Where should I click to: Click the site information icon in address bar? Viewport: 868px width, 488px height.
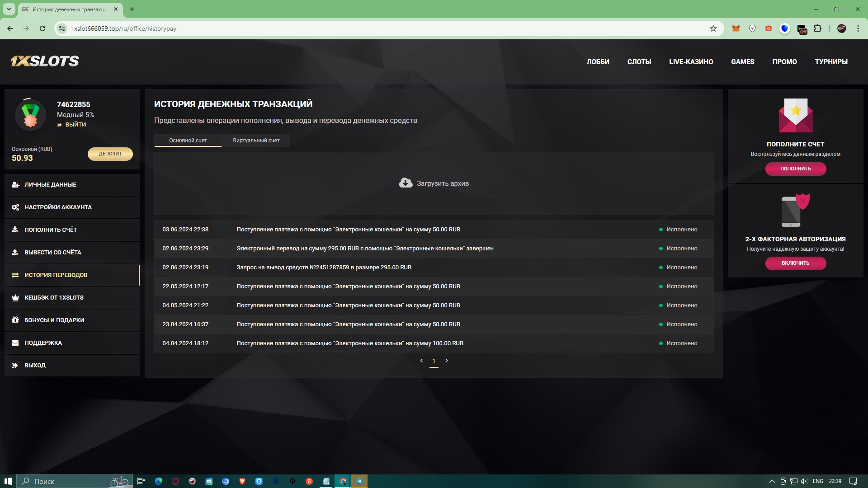[x=62, y=28]
